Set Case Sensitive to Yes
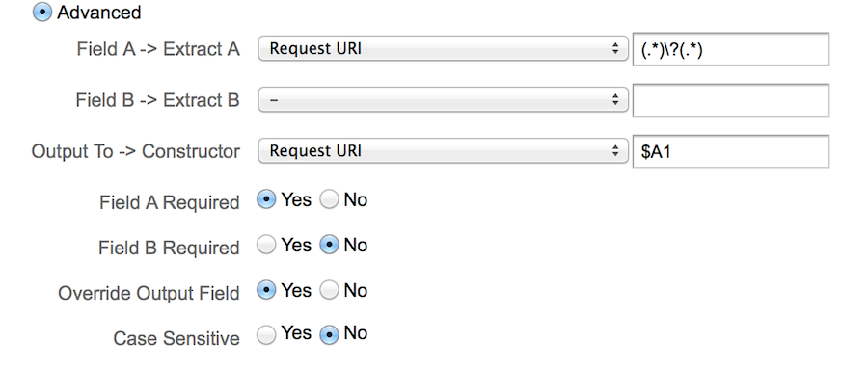This screenshot has height=367, width=868. pos(266,334)
